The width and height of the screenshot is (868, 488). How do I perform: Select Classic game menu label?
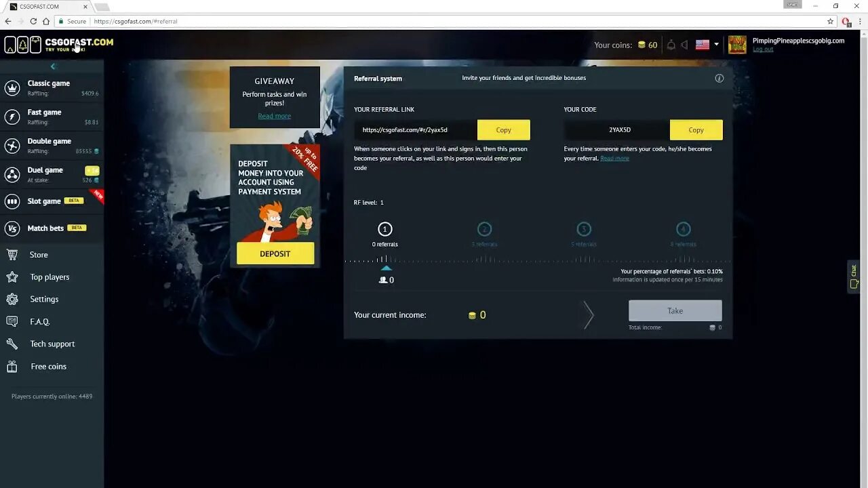(x=49, y=83)
